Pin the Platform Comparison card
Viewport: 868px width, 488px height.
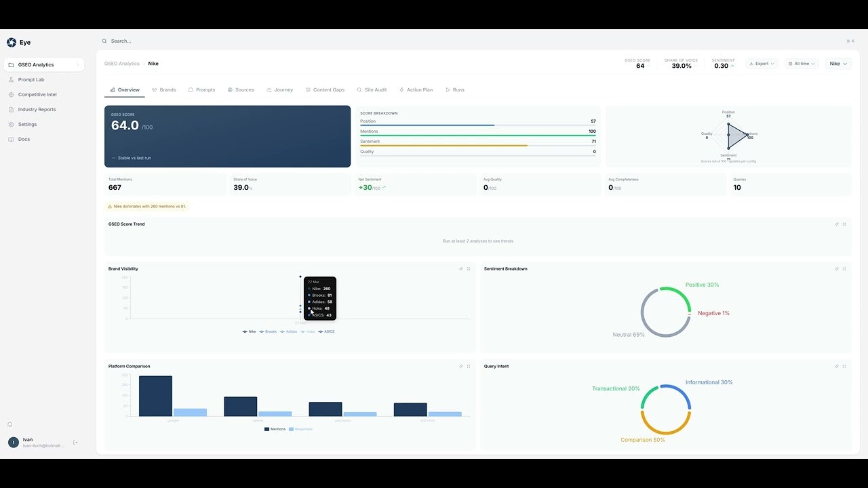click(461, 367)
